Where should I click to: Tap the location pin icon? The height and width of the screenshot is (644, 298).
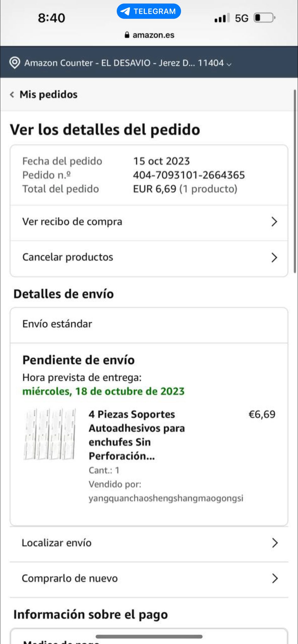pos(14,63)
